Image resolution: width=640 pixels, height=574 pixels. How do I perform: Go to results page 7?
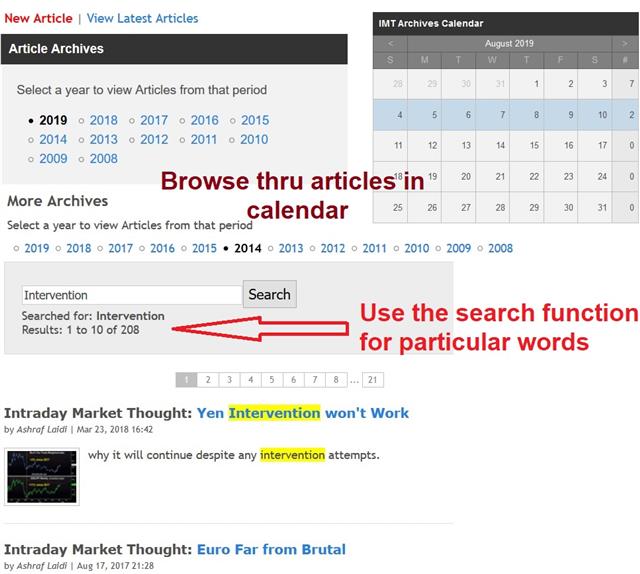tap(315, 380)
